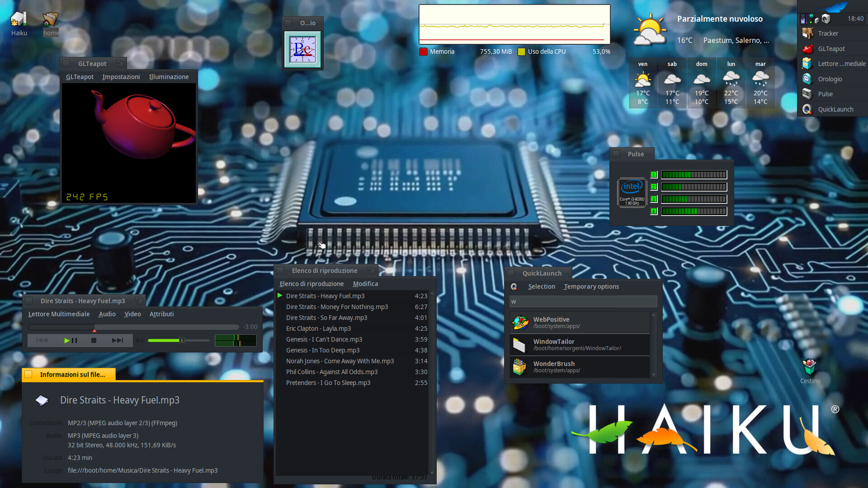This screenshot has height=488, width=868.
Task: Click the 18:40 Deskbar clock
Action: 855,19
